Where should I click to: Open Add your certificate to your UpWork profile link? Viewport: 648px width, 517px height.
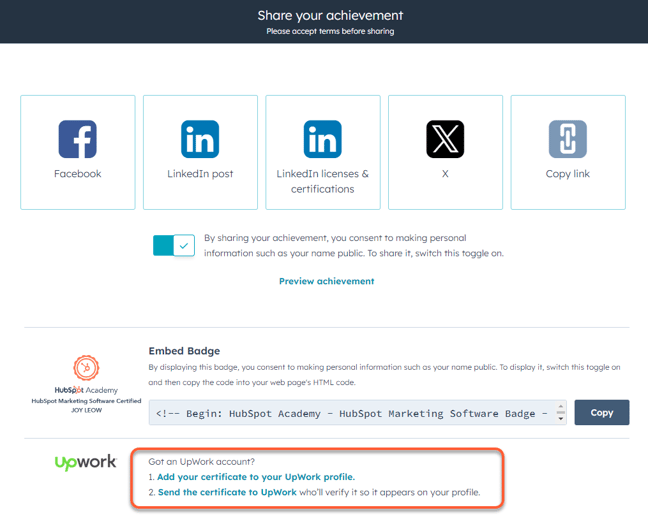(256, 477)
